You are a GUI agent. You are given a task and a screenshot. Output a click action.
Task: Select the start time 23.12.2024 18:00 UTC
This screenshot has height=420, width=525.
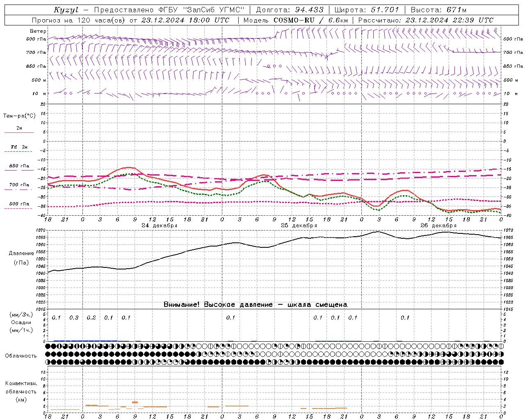point(185,20)
